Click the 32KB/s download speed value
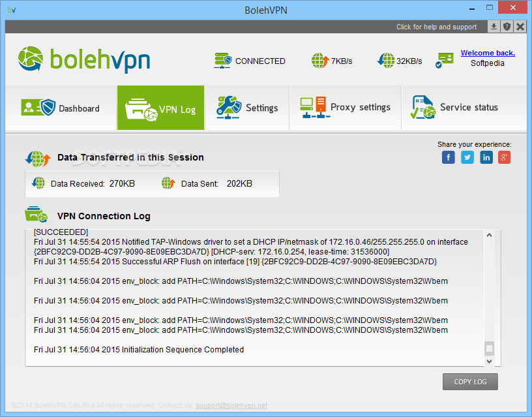This screenshot has height=417, width=532. pyautogui.click(x=409, y=61)
